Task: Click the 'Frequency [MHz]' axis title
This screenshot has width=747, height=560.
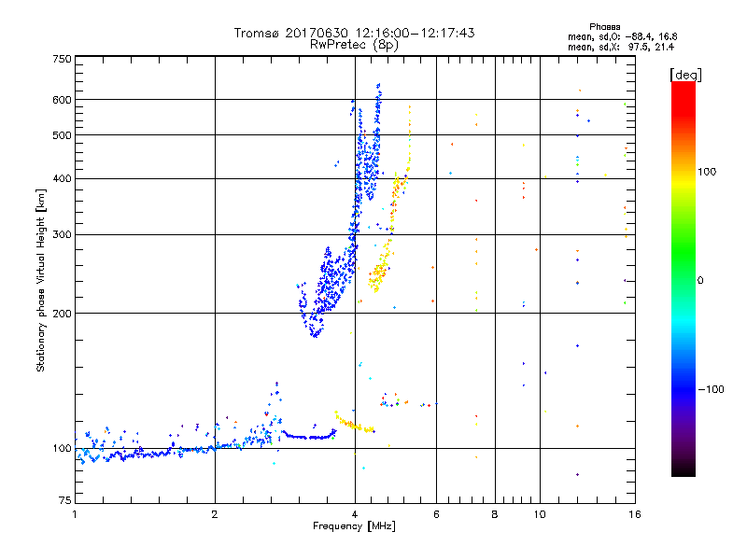Action: coord(354,526)
